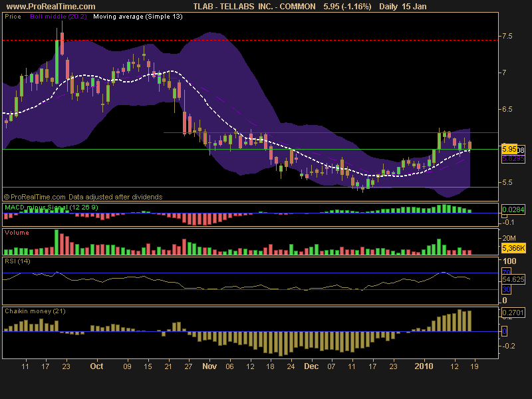Click the 7 price axis label
The image size is (532, 399).
pos(504,72)
